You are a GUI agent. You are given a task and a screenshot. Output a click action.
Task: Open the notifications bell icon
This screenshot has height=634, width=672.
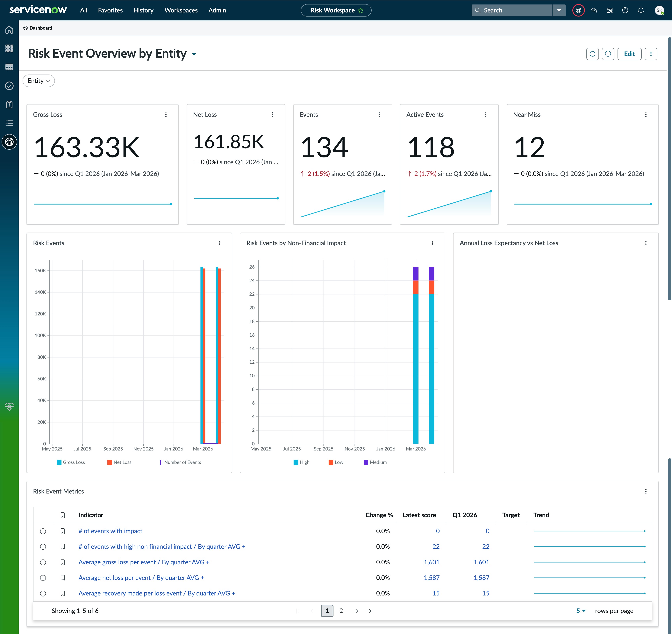640,10
